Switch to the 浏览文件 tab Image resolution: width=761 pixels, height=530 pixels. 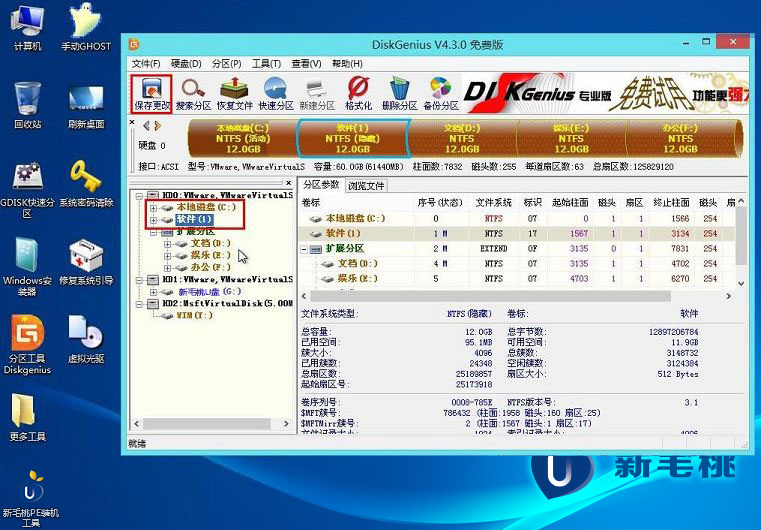[x=366, y=186]
